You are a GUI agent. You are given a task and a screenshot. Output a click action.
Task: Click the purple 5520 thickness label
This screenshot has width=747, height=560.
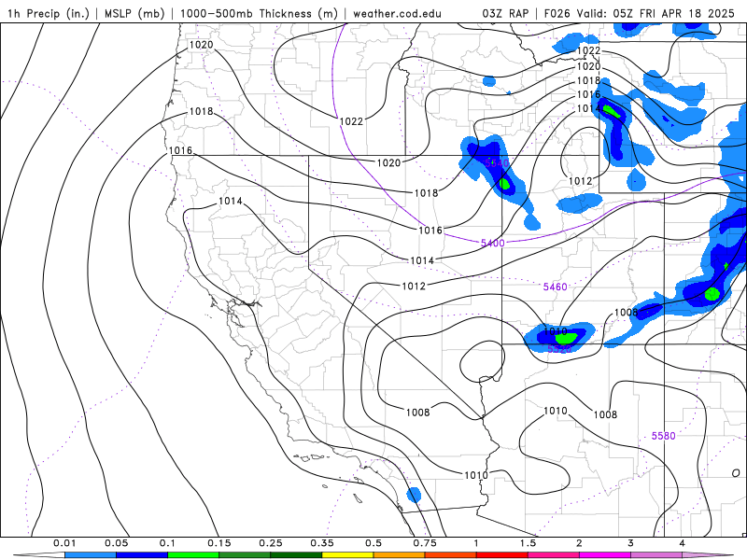(559, 349)
